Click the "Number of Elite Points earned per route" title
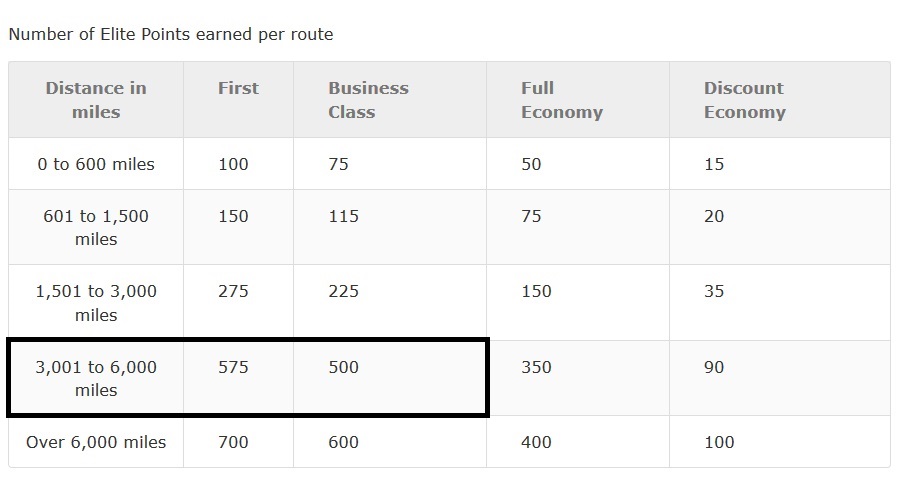Image resolution: width=903 pixels, height=477 pixels. (x=171, y=34)
